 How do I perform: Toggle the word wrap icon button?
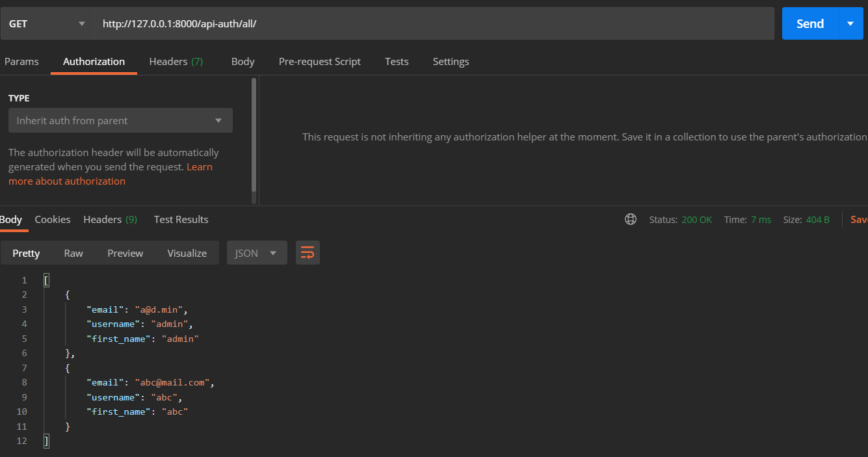(308, 253)
